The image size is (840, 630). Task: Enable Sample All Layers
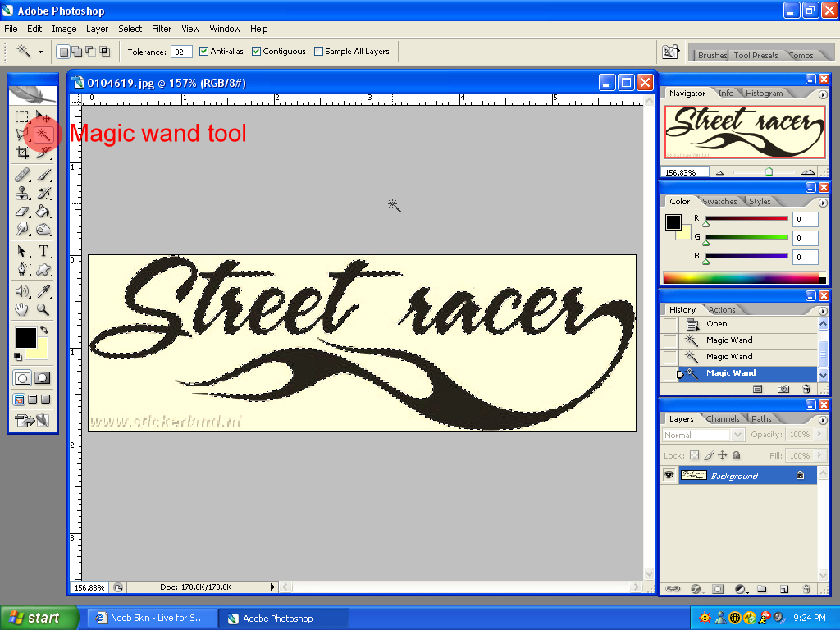[319, 52]
